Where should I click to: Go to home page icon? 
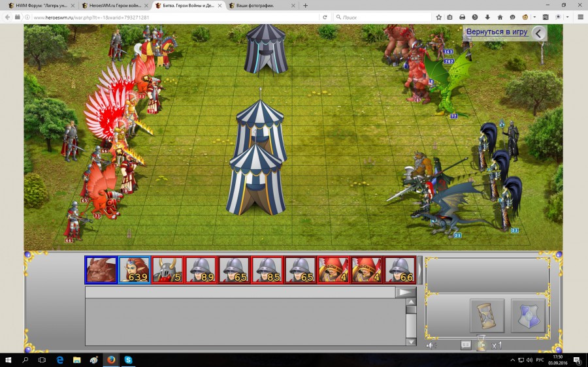click(500, 17)
